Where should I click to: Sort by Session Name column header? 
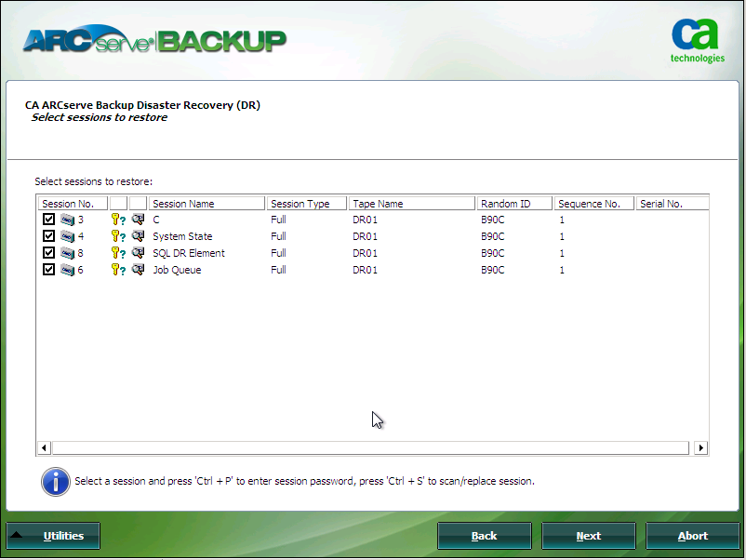206,204
